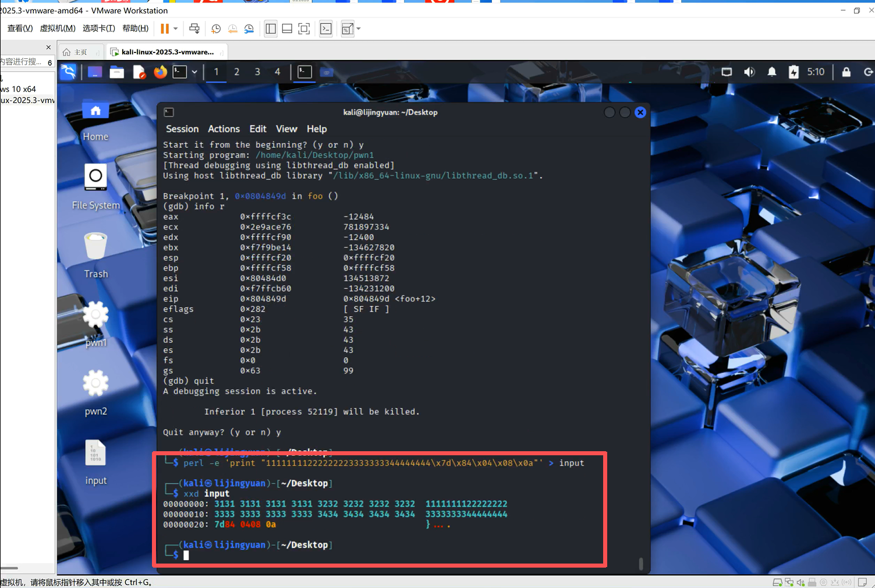Expand the terminal launcher dropdown arrow
This screenshot has width=875, height=588.
(x=194, y=72)
